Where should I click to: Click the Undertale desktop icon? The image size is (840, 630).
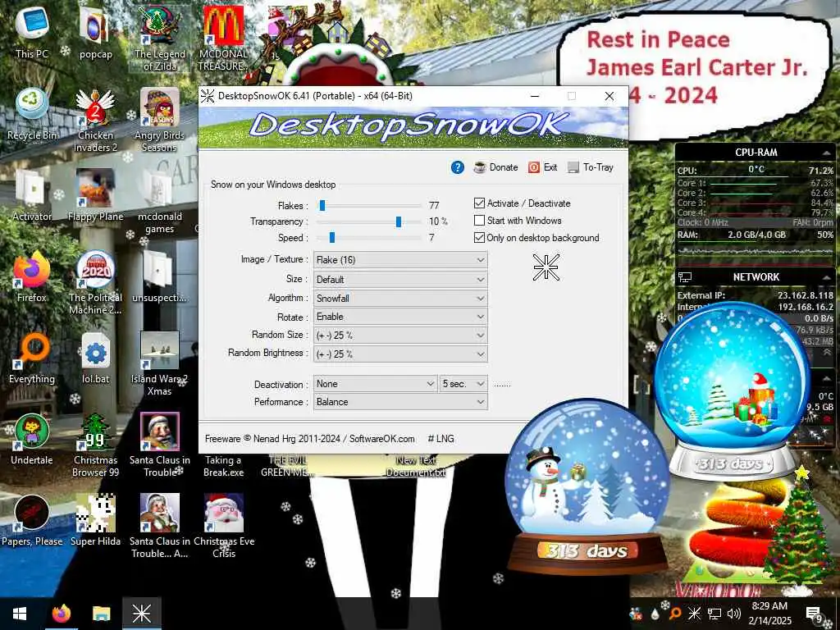(x=32, y=440)
